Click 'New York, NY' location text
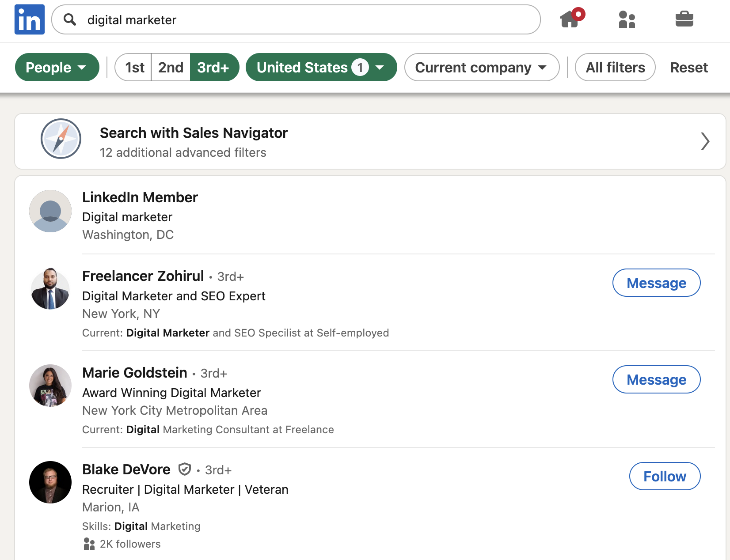 pyautogui.click(x=121, y=314)
